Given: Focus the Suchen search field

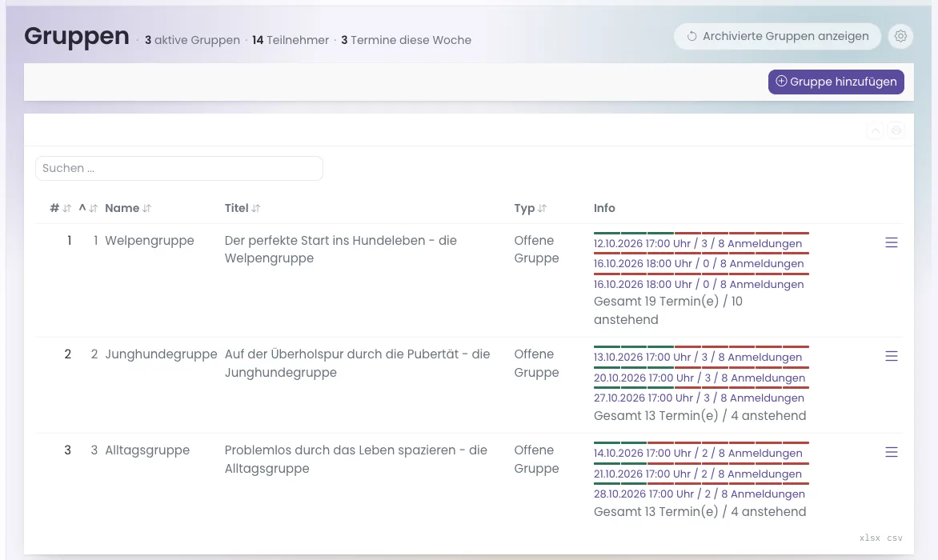Looking at the screenshot, I should (x=179, y=169).
